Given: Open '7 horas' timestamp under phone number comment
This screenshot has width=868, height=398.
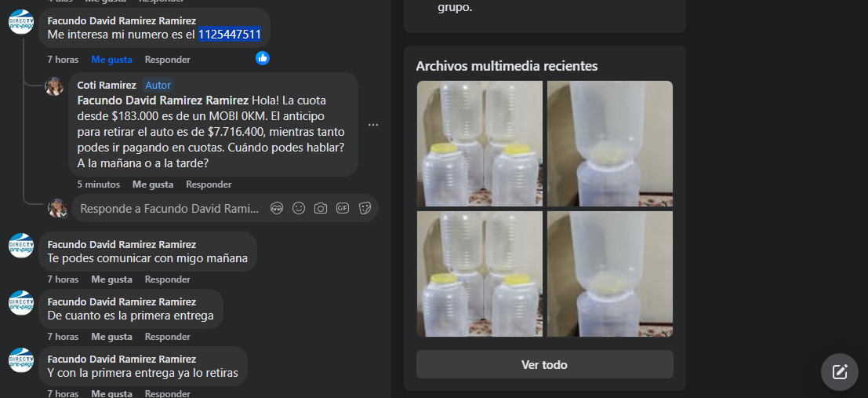Looking at the screenshot, I should (x=63, y=60).
